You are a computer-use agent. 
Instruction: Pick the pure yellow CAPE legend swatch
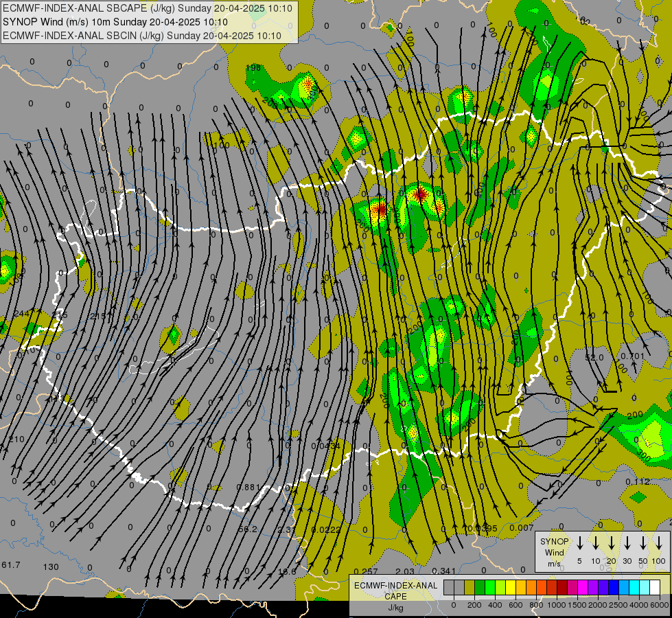(x=511, y=587)
